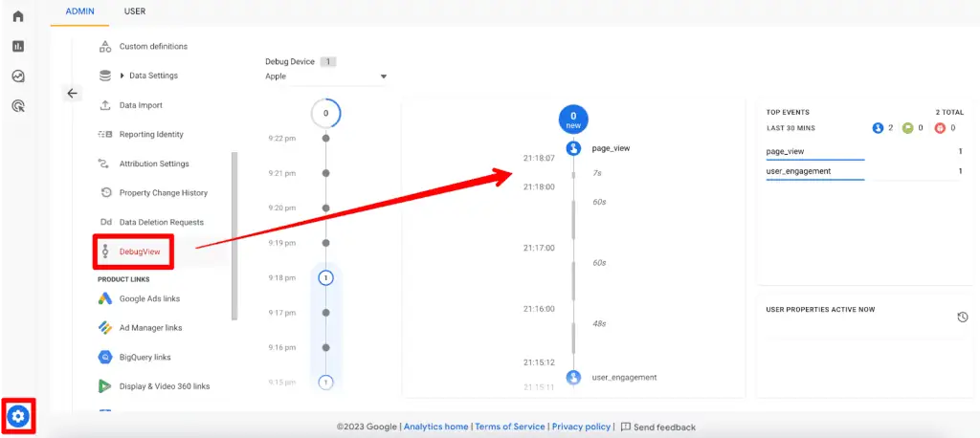The height and width of the screenshot is (438, 980).
Task: Click the red errors bug icon
Action: pyautogui.click(x=940, y=128)
